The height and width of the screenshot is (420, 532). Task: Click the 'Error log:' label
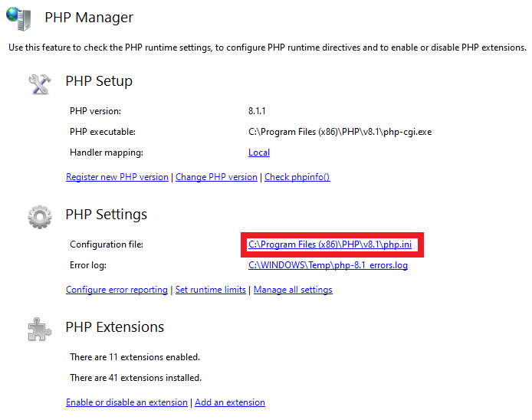tap(88, 265)
